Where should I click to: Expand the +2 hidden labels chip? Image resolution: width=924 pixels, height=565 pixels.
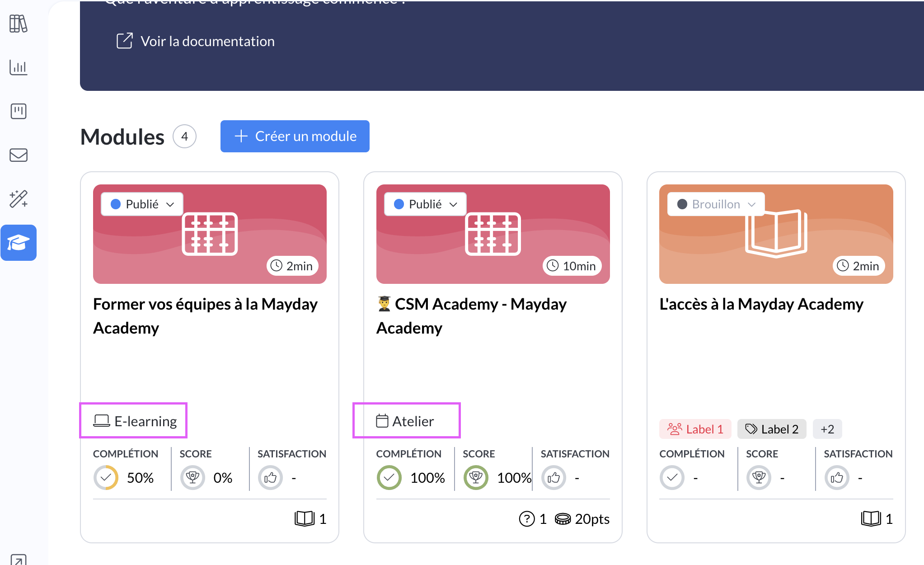827,429
